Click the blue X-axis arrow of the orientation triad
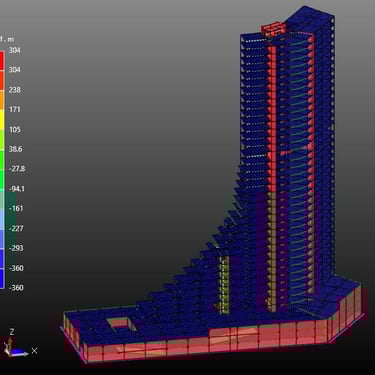Screen dimensions: 375x375 (20, 352)
